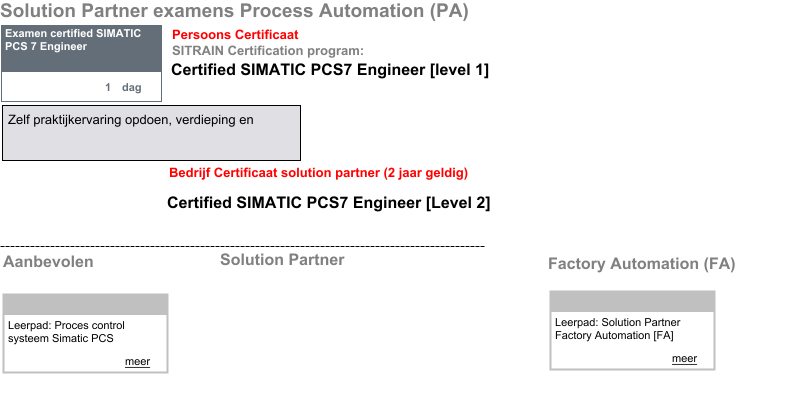The height and width of the screenshot is (400, 798).
Task: Click 'meer' under Proces control systeem card
Action: pyautogui.click(x=137, y=361)
